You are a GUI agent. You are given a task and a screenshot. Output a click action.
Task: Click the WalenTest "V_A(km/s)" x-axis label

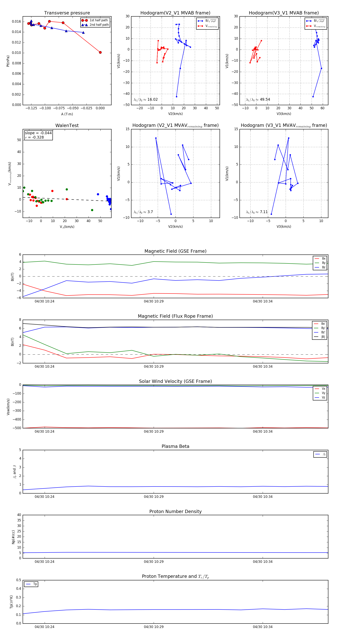coord(67,227)
